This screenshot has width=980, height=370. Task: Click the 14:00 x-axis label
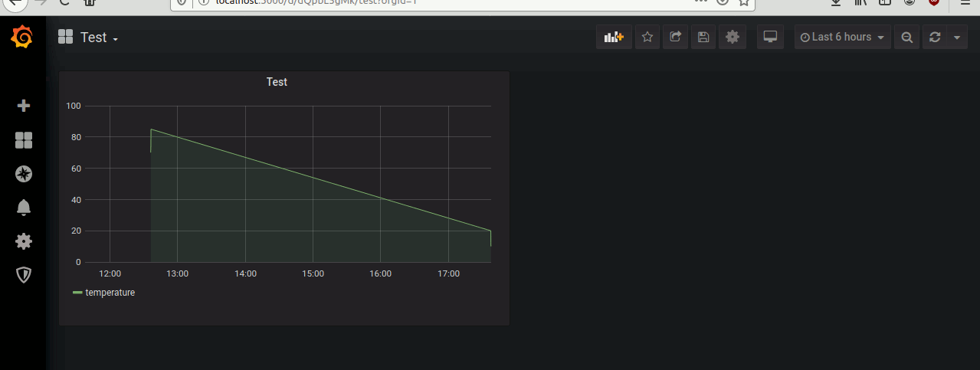245,273
